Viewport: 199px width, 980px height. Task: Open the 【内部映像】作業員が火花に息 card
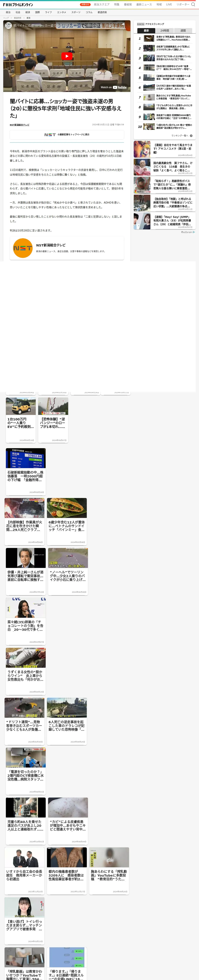point(24,521)
